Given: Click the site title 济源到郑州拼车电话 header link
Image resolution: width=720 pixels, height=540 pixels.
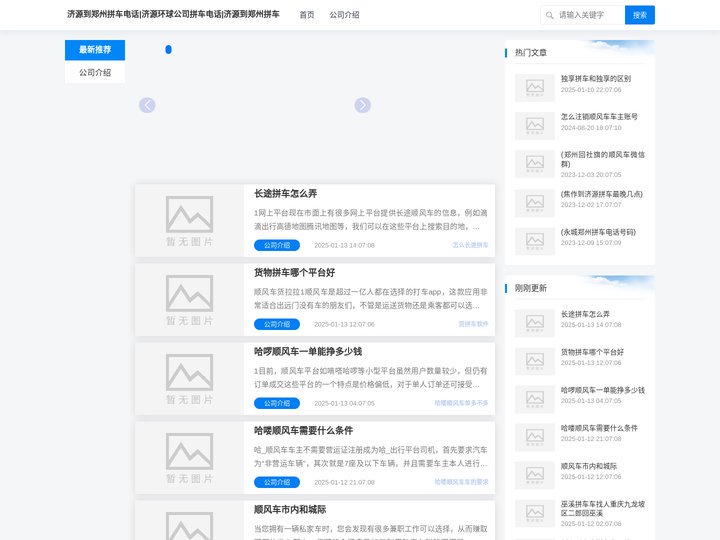Looking at the screenshot, I should click(x=173, y=14).
